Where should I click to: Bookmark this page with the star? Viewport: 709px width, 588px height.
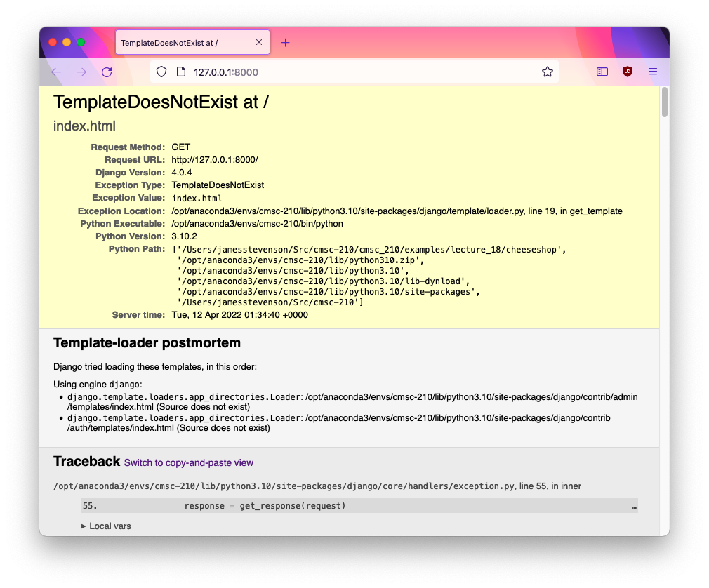548,72
